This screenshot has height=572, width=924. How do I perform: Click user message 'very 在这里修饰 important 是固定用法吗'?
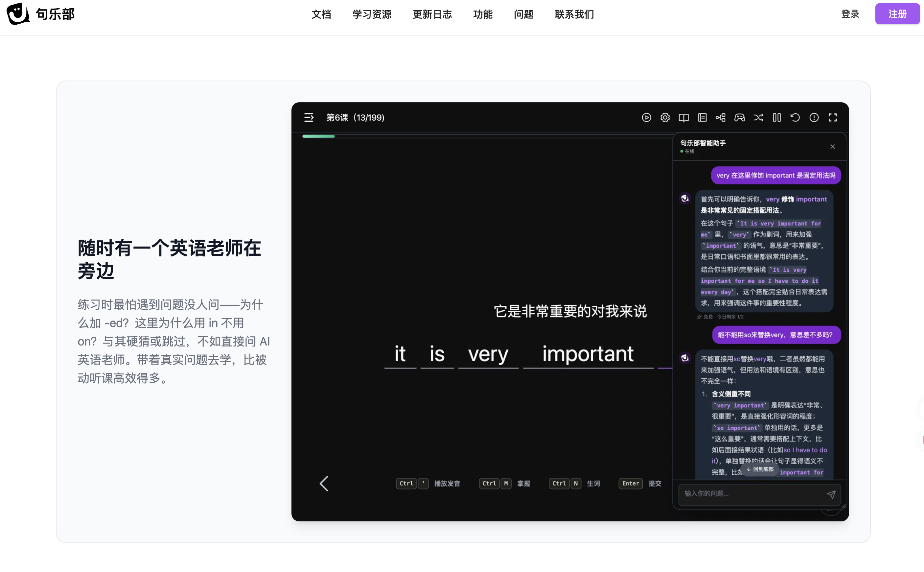[x=776, y=176]
